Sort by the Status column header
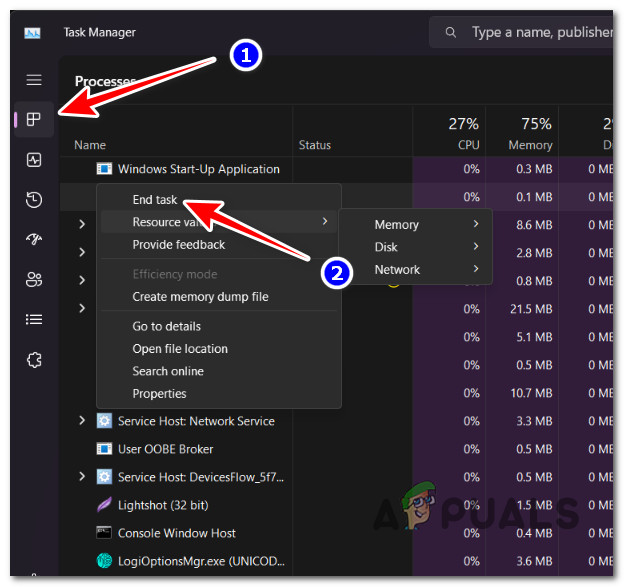624x587 pixels. (x=315, y=145)
